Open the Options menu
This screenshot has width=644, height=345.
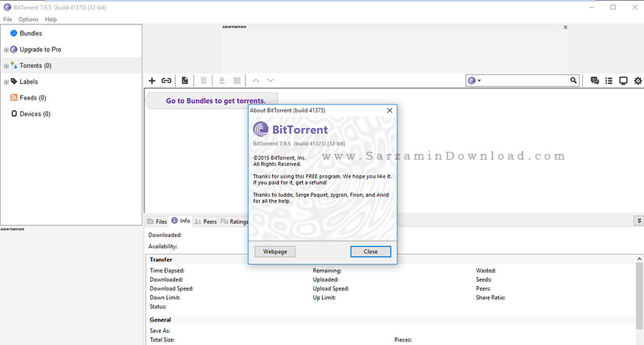(x=29, y=19)
